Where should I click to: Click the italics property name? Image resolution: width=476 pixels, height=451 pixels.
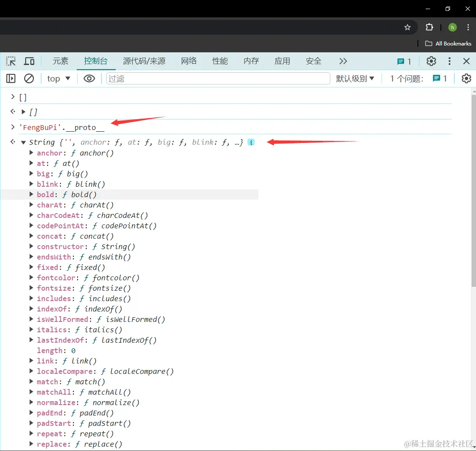tap(52, 330)
